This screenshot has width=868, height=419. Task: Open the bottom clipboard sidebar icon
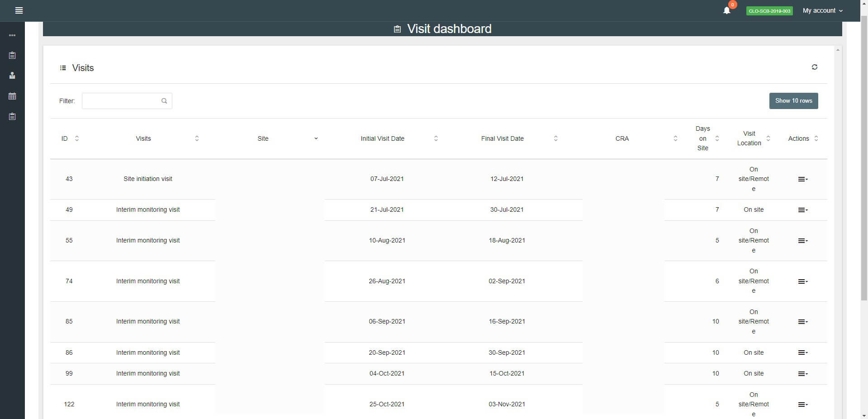pyautogui.click(x=12, y=116)
